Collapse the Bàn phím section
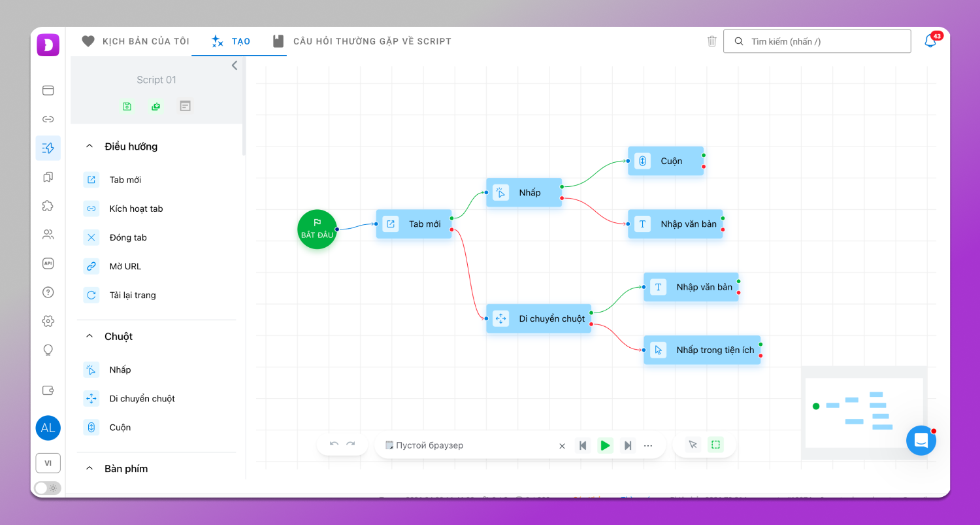The width and height of the screenshot is (980, 525). click(x=90, y=469)
